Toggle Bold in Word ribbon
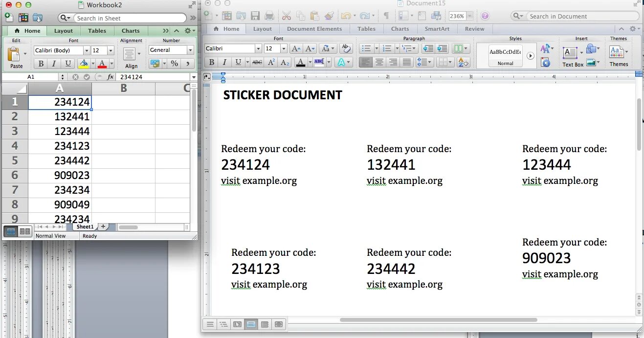The image size is (644, 338). [x=211, y=62]
